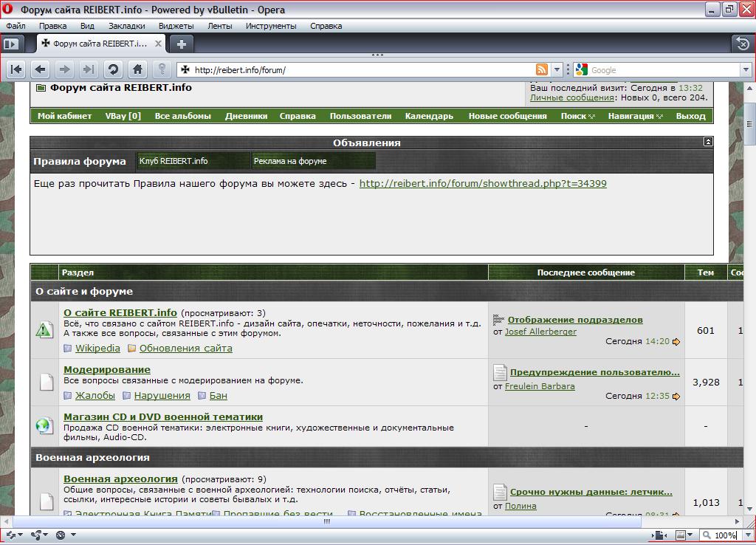Open the Инструменты menu

coord(271,26)
